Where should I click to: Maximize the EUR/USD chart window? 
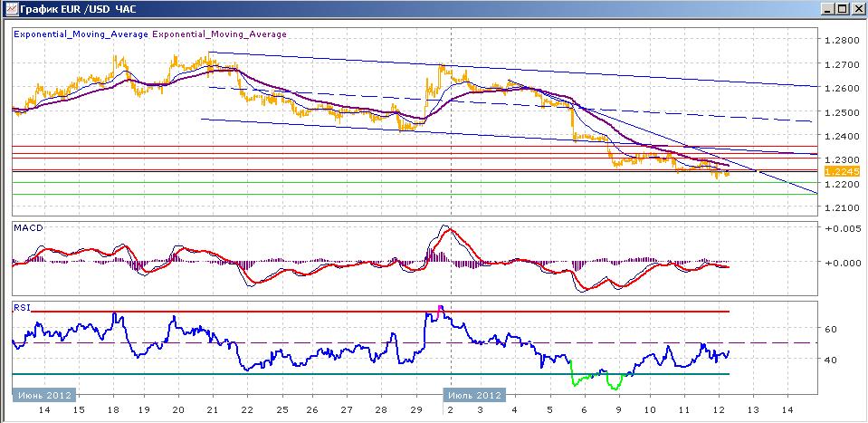842,9
